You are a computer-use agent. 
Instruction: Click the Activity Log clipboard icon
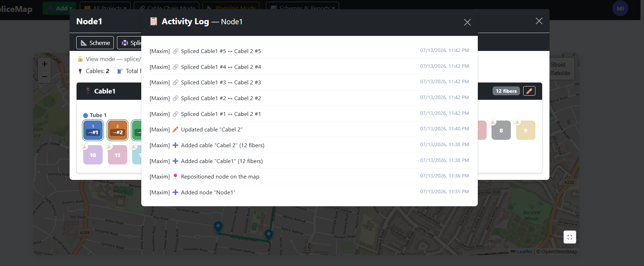tap(154, 21)
